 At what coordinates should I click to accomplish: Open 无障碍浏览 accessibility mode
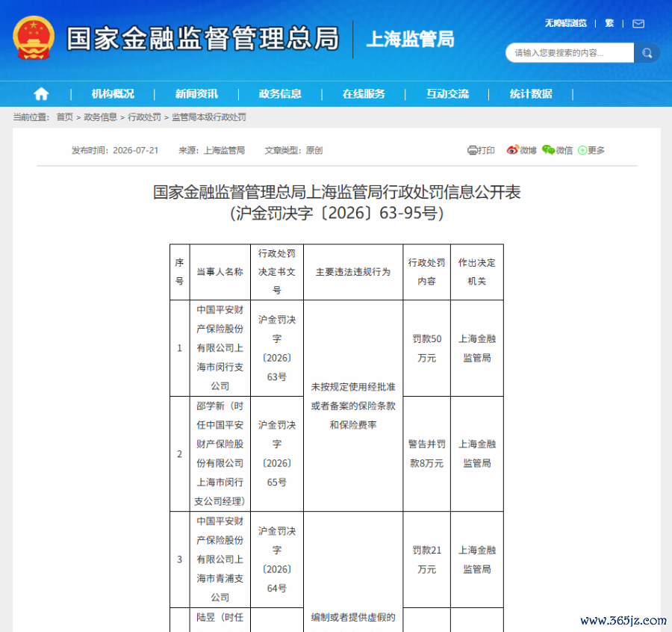(566, 23)
